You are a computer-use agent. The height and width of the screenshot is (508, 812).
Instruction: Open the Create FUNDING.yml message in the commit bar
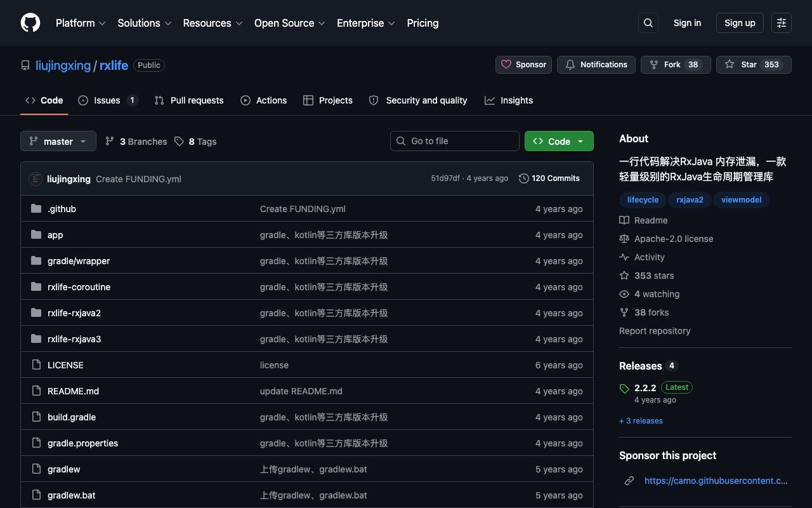[x=138, y=179]
